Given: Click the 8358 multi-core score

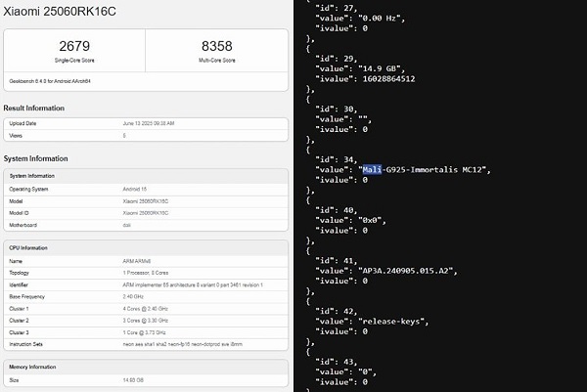Looking at the screenshot, I should 216,45.
